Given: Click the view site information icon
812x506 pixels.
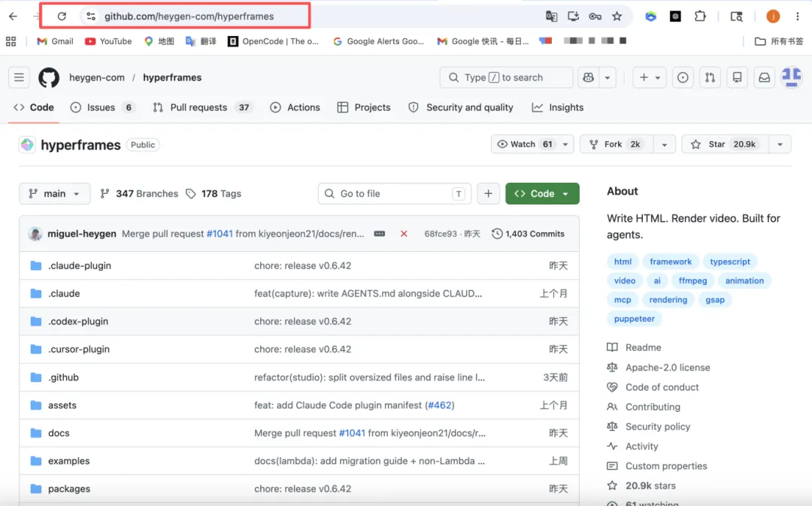Looking at the screenshot, I should 91,16.
